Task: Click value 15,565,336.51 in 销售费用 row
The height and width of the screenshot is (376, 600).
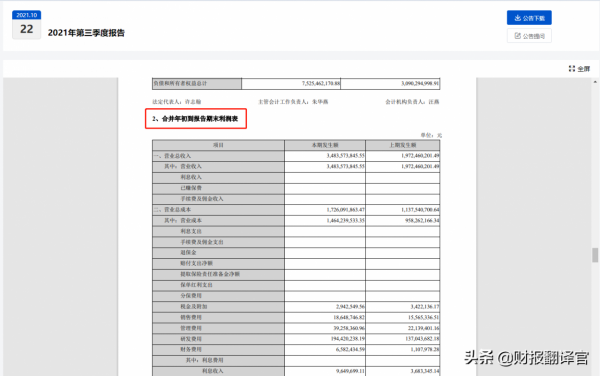Action: point(424,317)
